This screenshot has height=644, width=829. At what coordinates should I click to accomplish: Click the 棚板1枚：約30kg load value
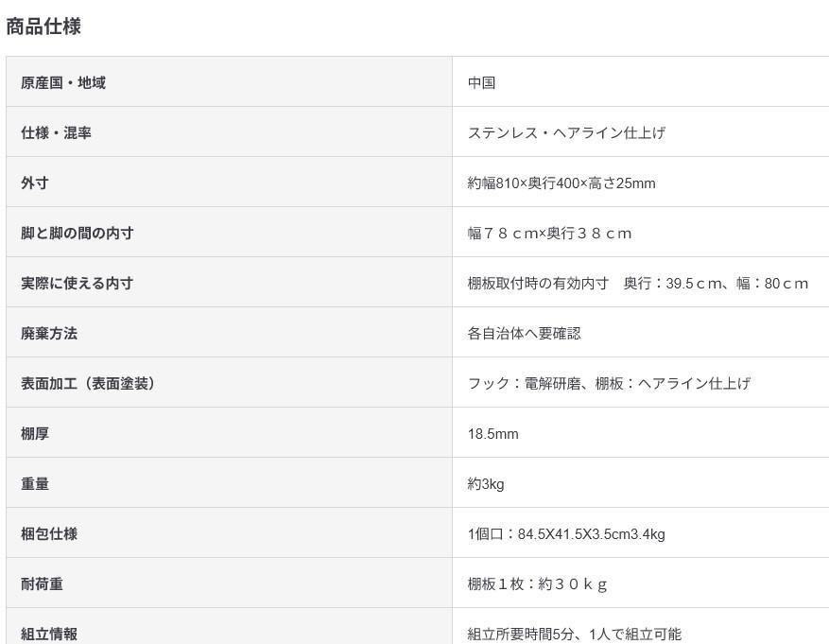[537, 584]
